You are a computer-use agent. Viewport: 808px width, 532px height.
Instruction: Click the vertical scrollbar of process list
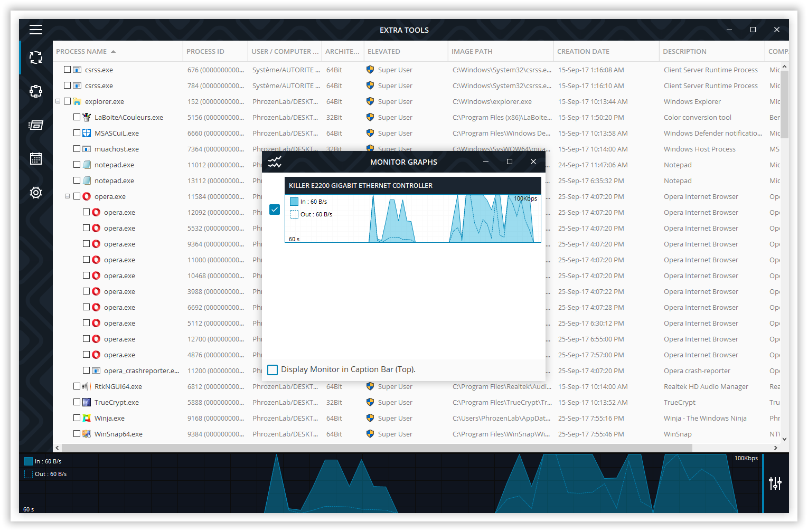tap(784, 104)
